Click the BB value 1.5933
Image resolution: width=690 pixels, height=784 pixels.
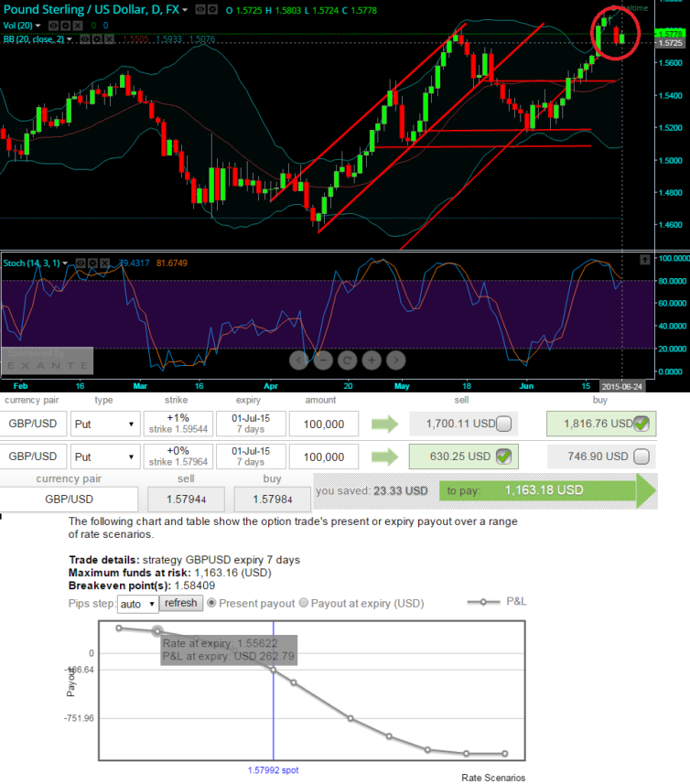pos(168,39)
